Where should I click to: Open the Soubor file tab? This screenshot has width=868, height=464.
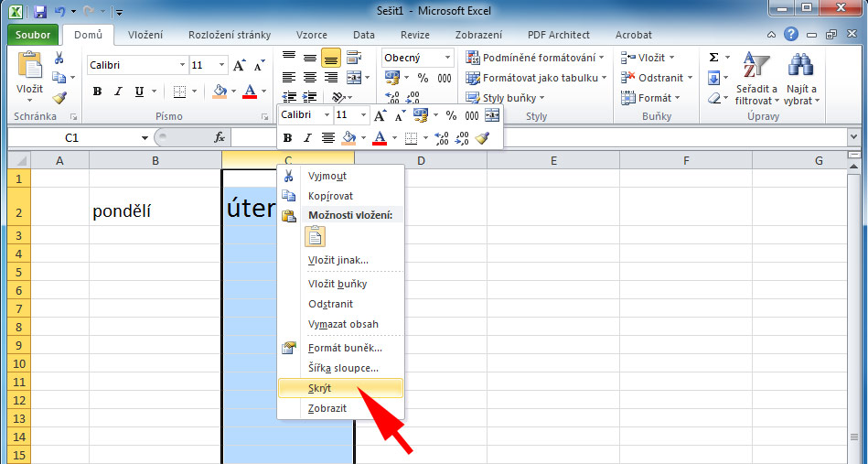(x=33, y=35)
